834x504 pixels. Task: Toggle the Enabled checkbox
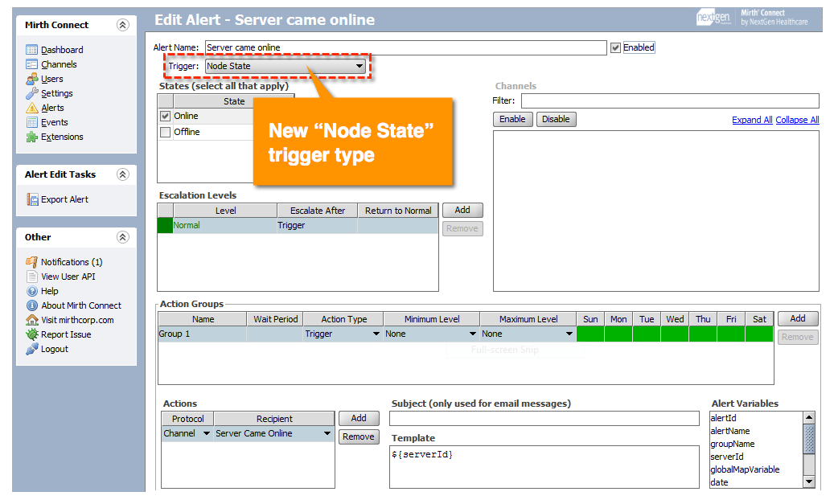point(615,48)
